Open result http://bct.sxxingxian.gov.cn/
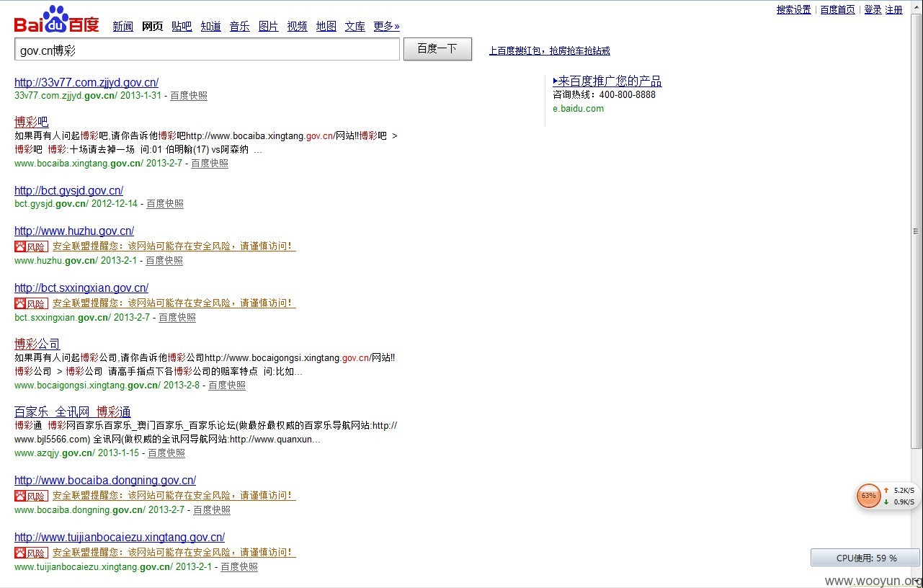923x588 pixels. click(81, 288)
